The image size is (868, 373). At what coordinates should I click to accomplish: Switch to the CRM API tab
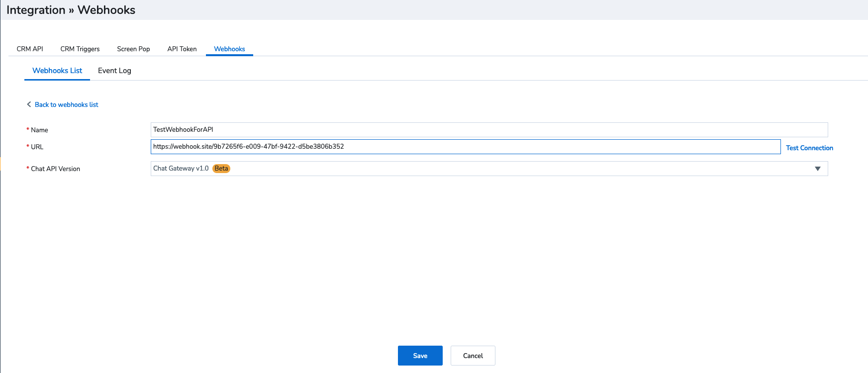coord(30,49)
